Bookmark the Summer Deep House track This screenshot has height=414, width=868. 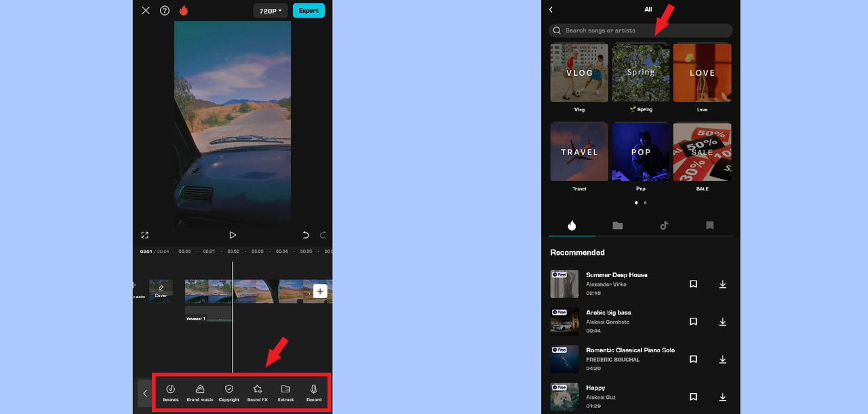point(693,284)
